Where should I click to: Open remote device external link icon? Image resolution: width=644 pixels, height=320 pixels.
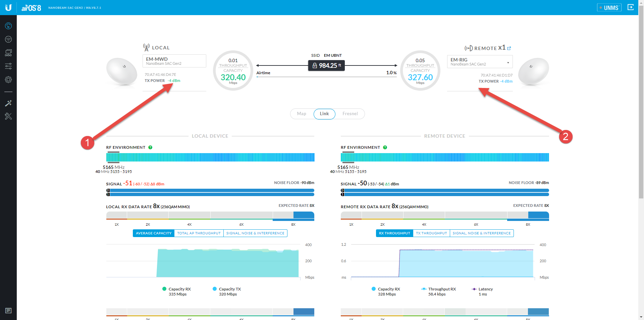[x=509, y=48]
